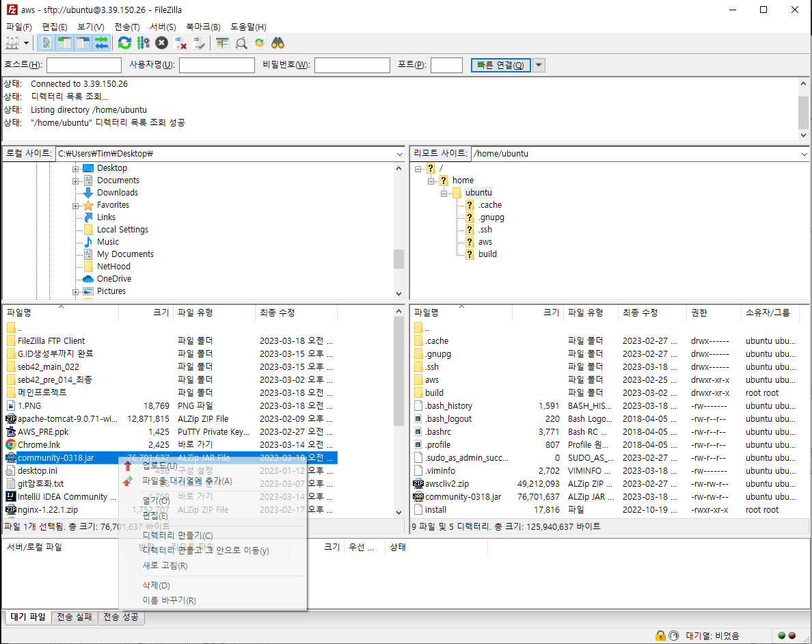Select remote community-0318.jar file
812x644 pixels.
(463, 497)
